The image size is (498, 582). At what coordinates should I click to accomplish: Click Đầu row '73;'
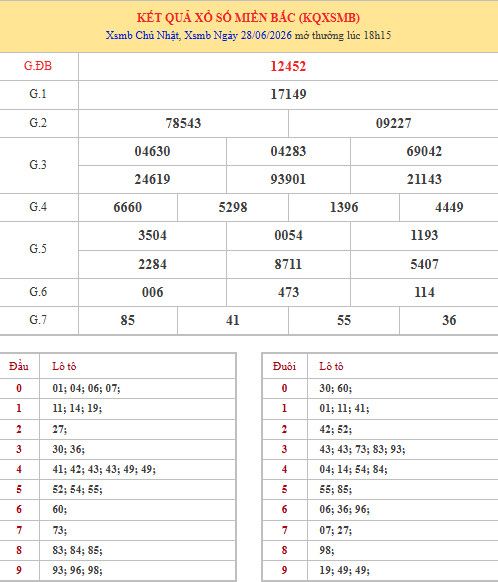[59, 530]
